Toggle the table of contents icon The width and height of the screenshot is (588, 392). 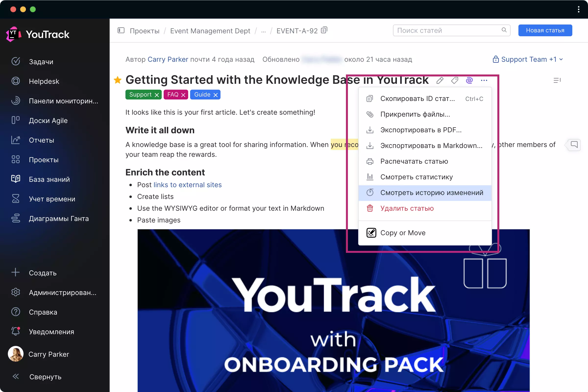tap(557, 81)
